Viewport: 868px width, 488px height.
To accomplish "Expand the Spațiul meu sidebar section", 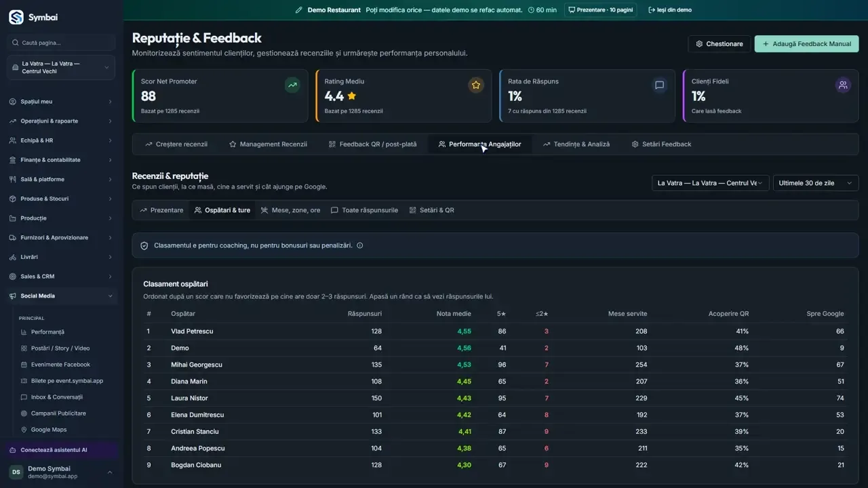I will [x=61, y=102].
